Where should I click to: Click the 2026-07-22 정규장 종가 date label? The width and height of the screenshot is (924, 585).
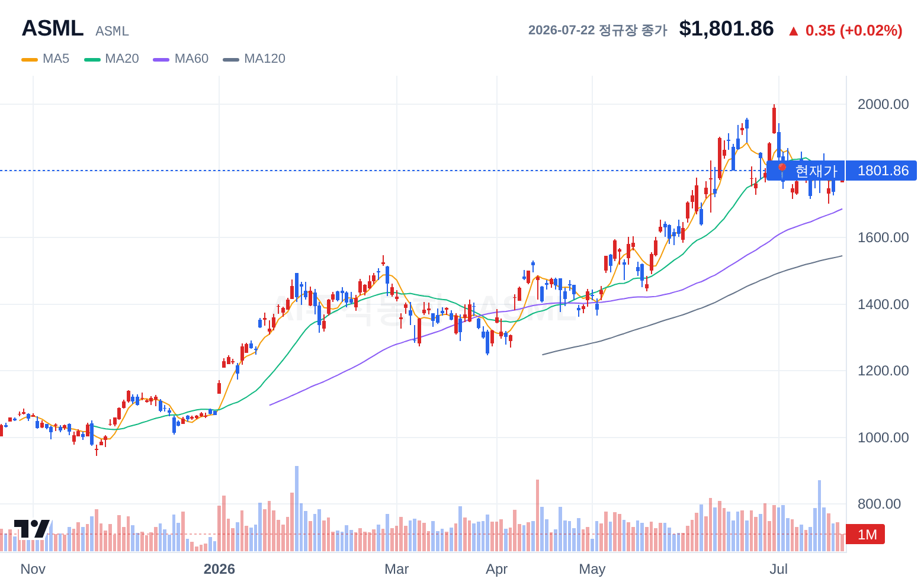pos(598,30)
